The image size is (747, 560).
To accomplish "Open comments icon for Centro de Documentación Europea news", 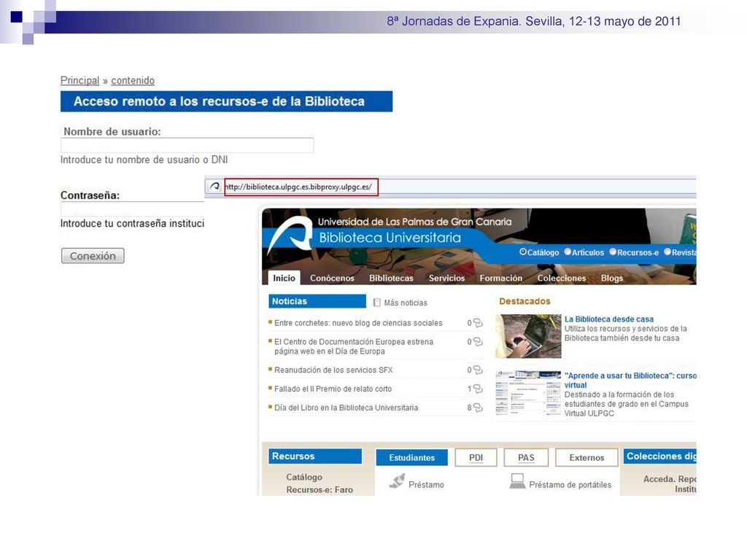I will point(478,342).
